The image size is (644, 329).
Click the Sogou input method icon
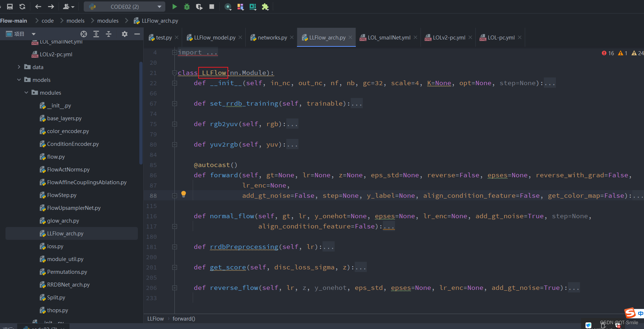[x=630, y=313]
